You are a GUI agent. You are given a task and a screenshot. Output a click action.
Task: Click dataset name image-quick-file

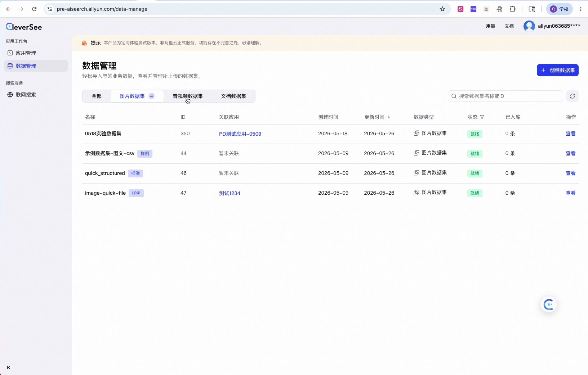click(x=105, y=193)
